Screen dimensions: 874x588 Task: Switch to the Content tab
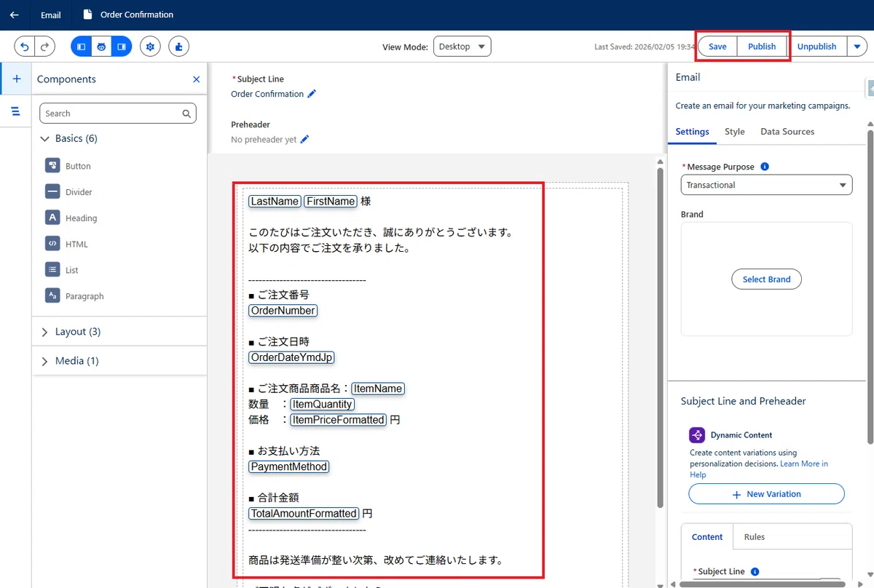coord(707,537)
